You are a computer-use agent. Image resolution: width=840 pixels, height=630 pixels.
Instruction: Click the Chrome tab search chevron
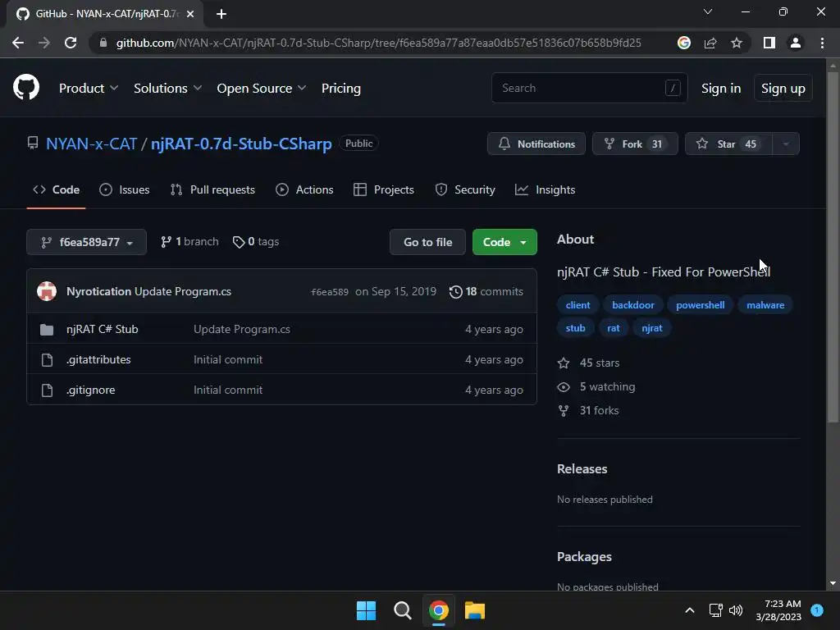pos(708,11)
